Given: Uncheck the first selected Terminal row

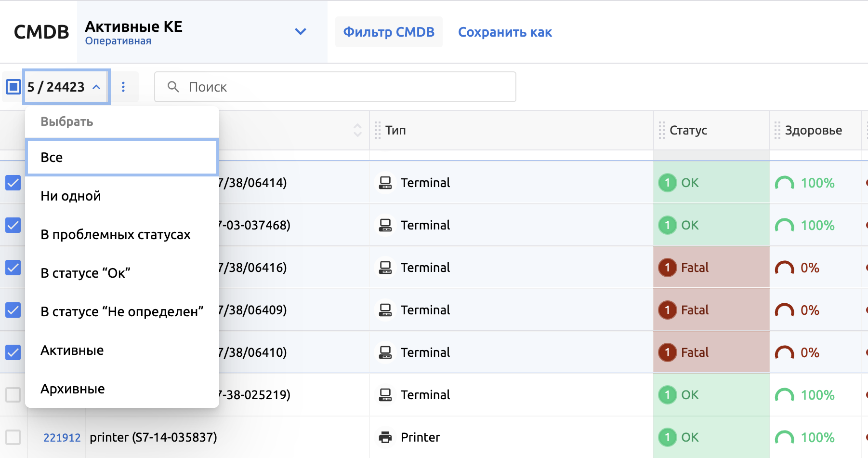Looking at the screenshot, I should point(13,183).
